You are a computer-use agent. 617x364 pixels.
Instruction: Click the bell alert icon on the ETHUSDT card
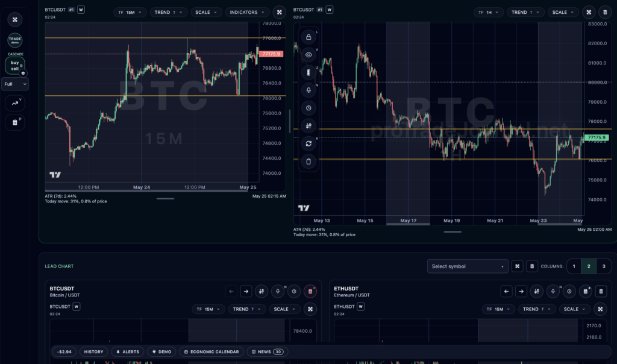553,292
